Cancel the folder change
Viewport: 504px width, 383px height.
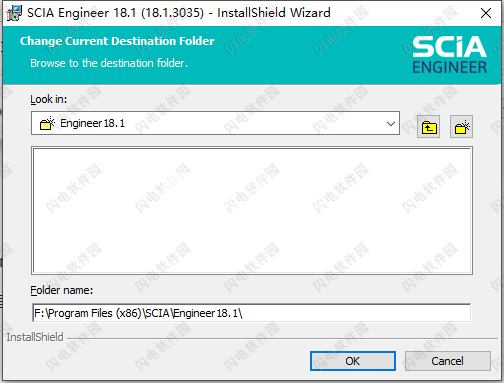[448, 361]
